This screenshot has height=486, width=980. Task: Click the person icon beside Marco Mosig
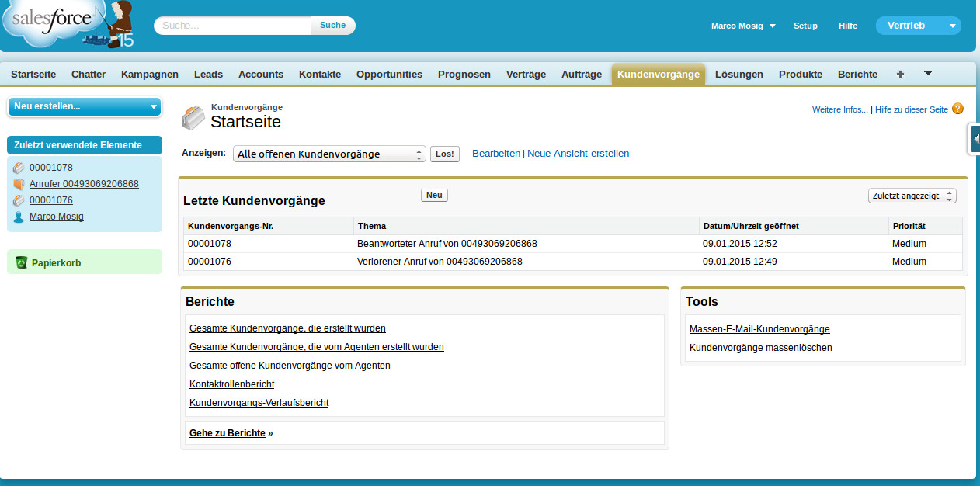19,217
